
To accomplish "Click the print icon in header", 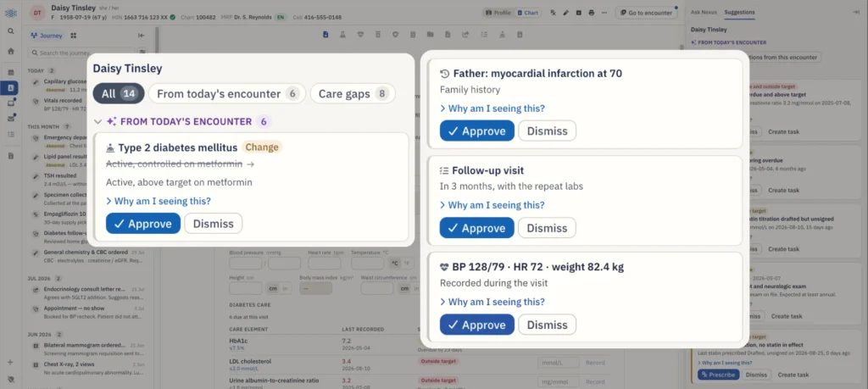I will [x=592, y=12].
